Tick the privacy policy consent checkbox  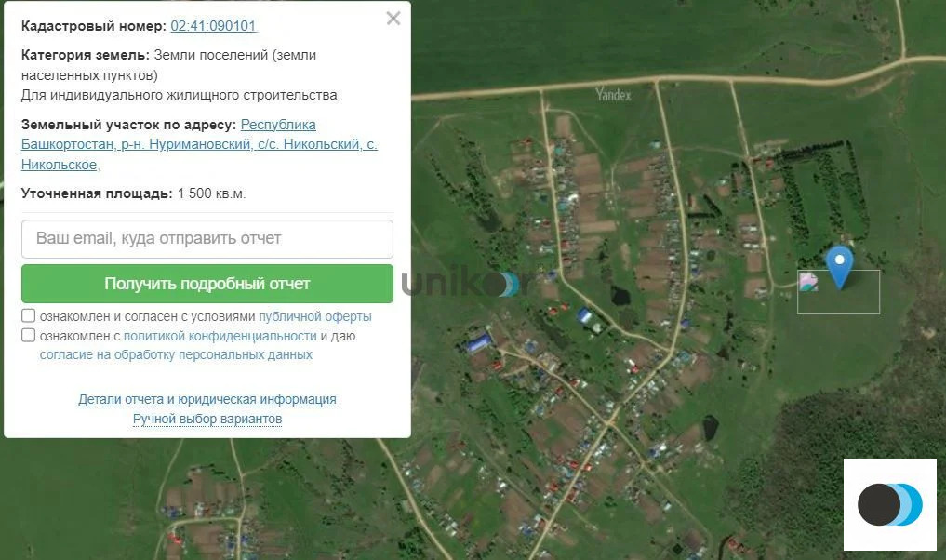28,335
